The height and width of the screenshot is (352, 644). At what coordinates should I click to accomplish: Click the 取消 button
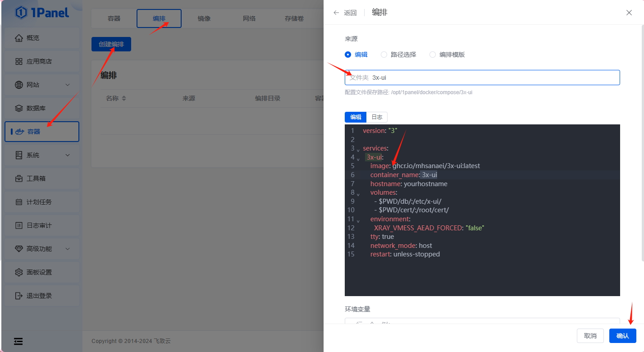(x=590, y=336)
